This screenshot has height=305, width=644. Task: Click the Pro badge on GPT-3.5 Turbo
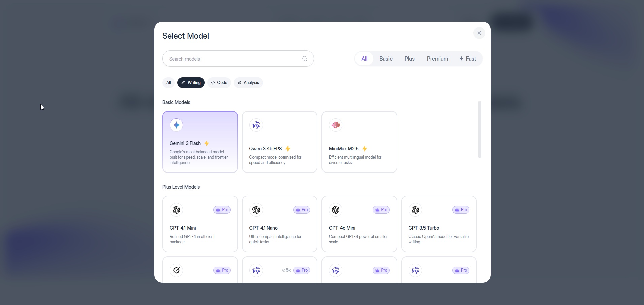click(x=461, y=210)
